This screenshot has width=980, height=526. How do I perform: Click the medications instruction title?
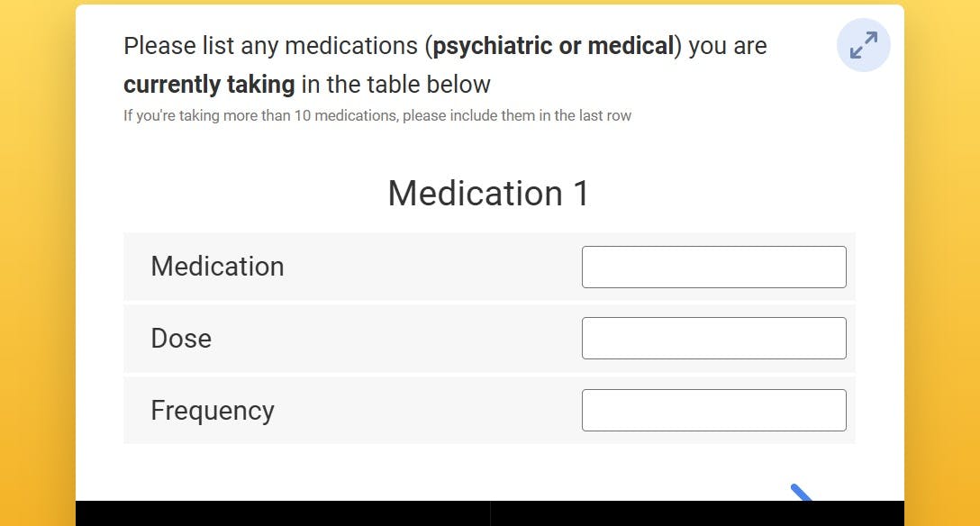(445, 45)
